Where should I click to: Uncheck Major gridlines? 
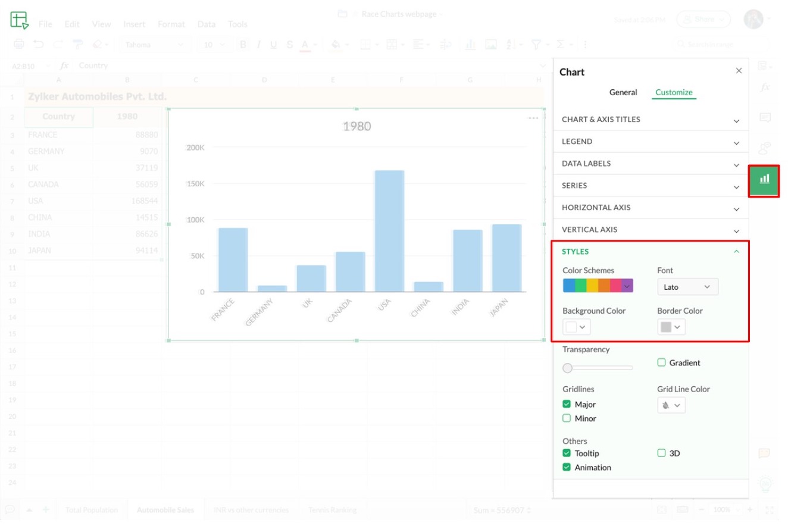(x=567, y=404)
